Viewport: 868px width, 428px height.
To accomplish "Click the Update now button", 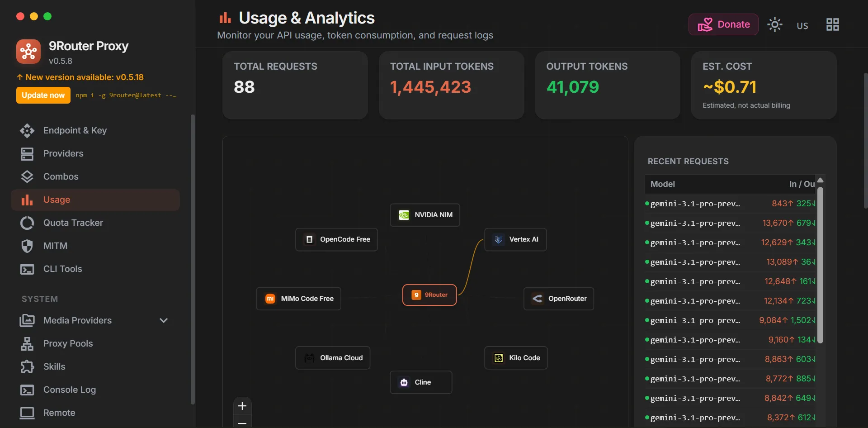I will click(x=43, y=95).
